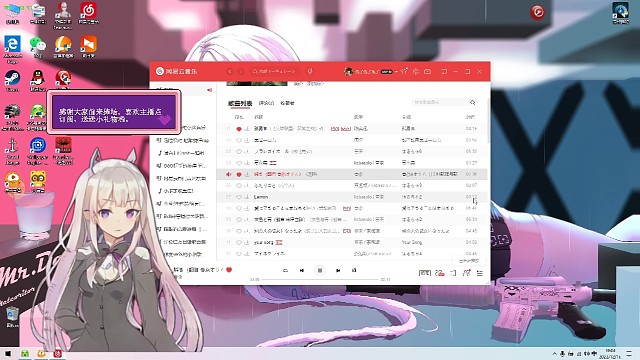Open the taskbar clock and date
Image resolution: width=640 pixels, height=360 pixels.
[610, 353]
